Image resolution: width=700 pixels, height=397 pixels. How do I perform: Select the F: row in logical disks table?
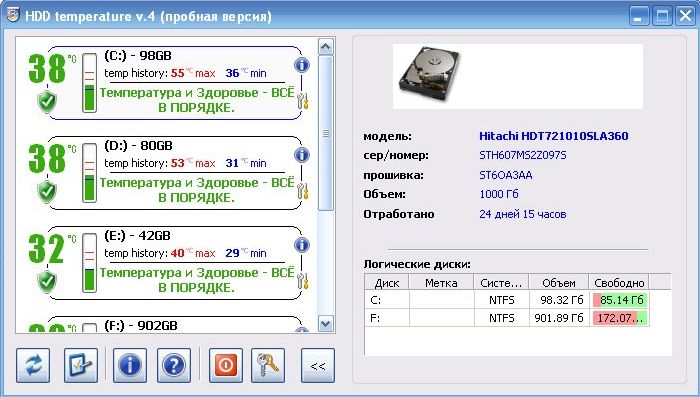507,318
